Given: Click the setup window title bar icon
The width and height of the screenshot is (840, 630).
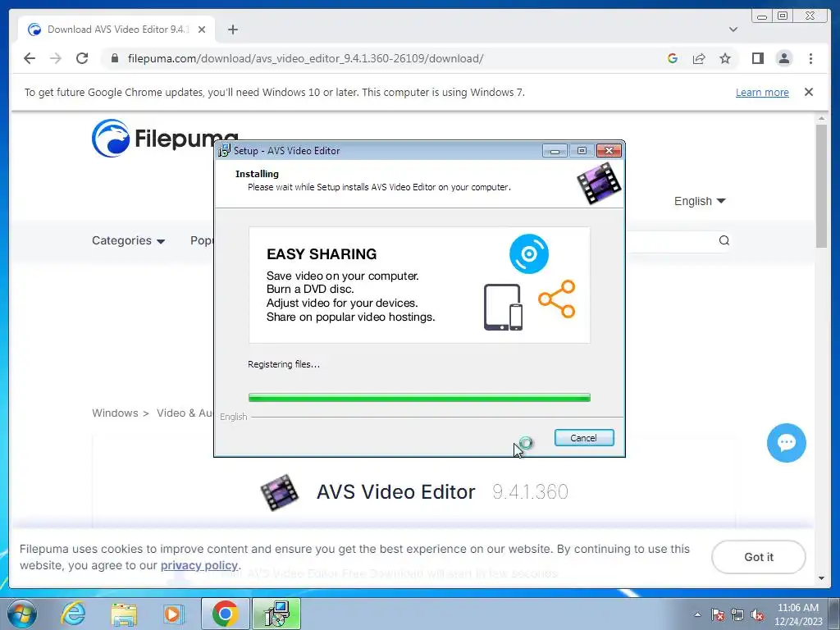Looking at the screenshot, I should click(224, 151).
